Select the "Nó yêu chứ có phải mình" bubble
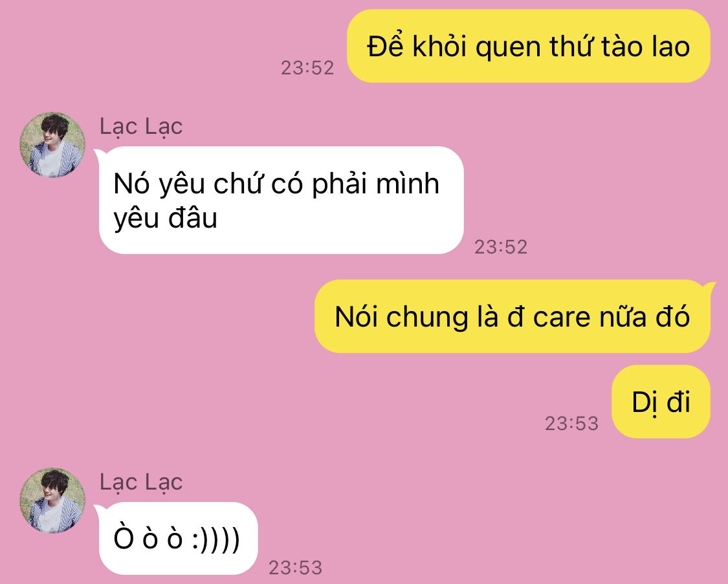This screenshot has height=584, width=728. click(x=281, y=200)
